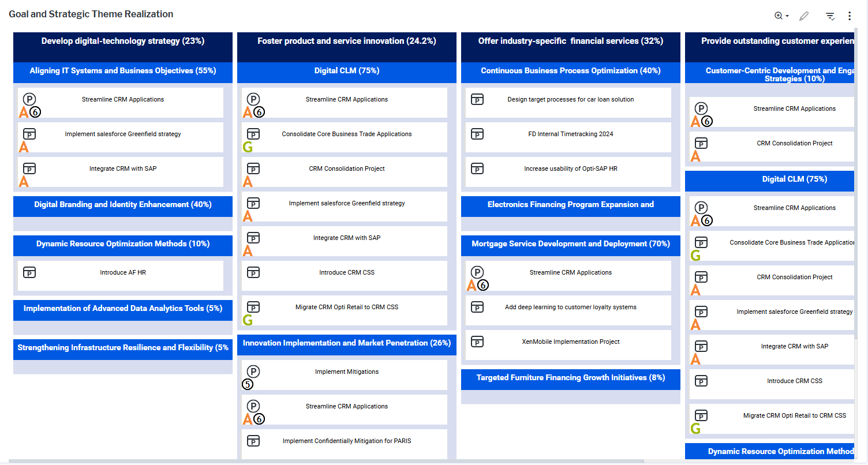Click the pencil edit icon

coord(804,16)
